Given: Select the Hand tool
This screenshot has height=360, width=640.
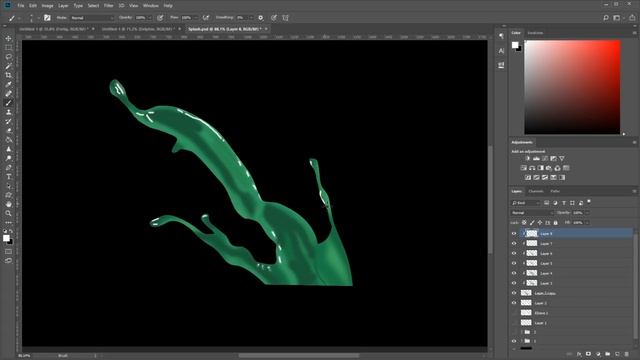Looking at the screenshot, I should 8,204.
